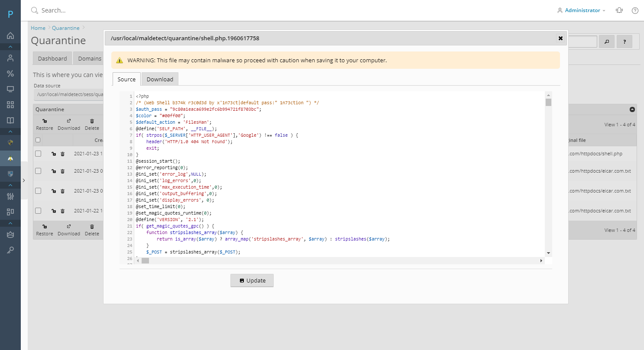The height and width of the screenshot is (350, 644).
Task: Open the crown icon in the sidebar
Action: pos(10,234)
